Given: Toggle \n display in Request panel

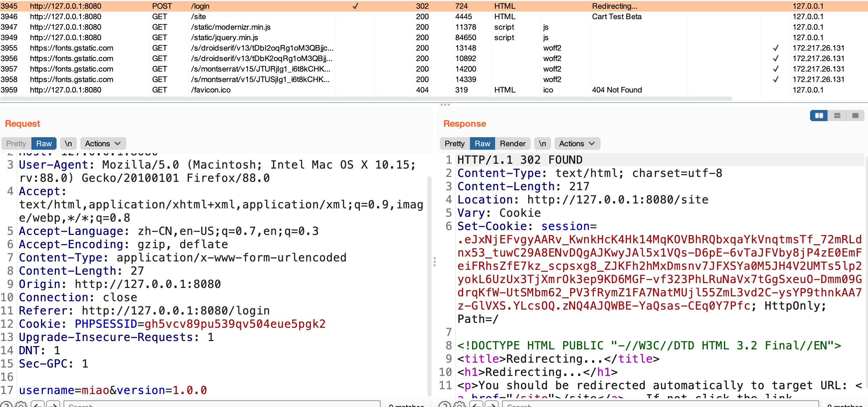Looking at the screenshot, I should click(x=68, y=143).
